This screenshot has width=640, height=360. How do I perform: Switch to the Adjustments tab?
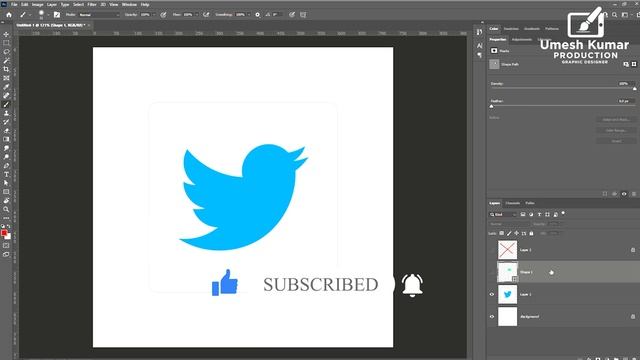(x=522, y=40)
